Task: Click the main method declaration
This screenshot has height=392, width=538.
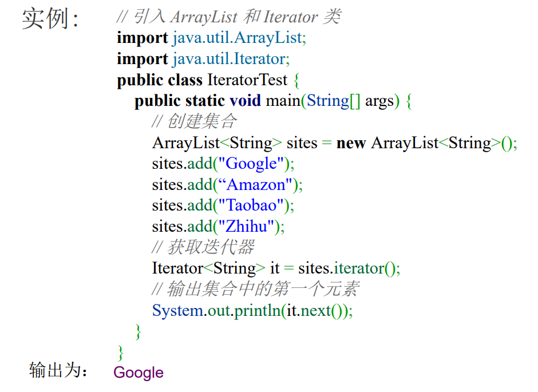Action: (x=273, y=101)
